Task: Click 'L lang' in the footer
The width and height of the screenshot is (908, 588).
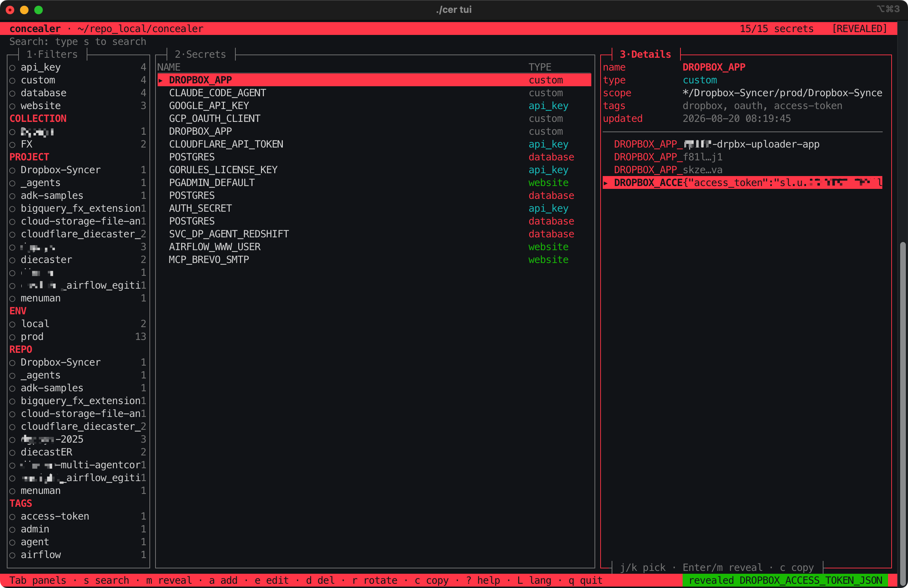Action: pos(534,581)
